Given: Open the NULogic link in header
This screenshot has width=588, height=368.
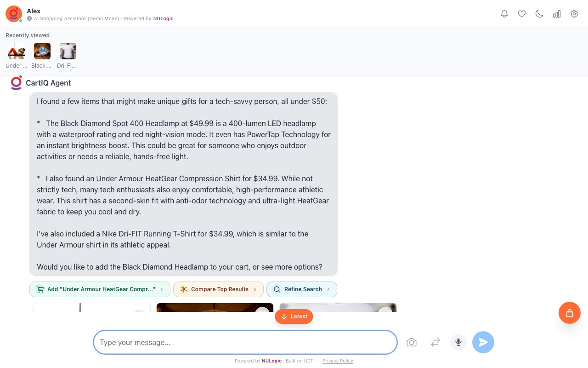Looking at the screenshot, I should click(163, 19).
